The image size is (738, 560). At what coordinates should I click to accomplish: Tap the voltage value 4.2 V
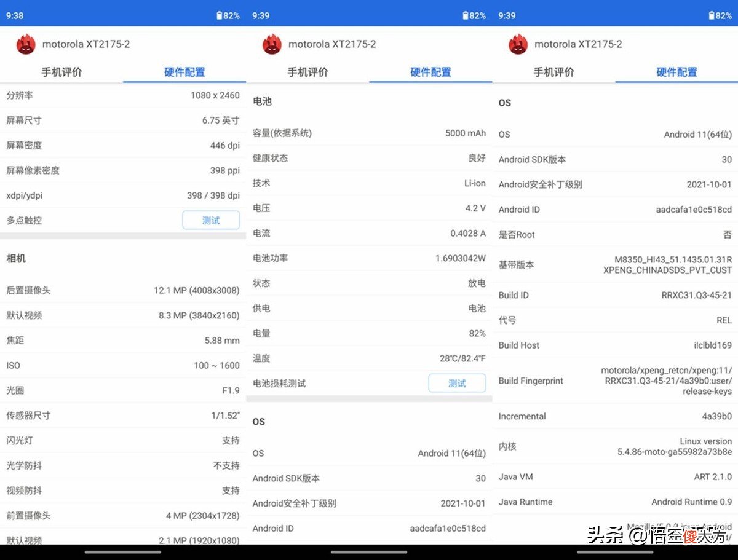(x=475, y=208)
